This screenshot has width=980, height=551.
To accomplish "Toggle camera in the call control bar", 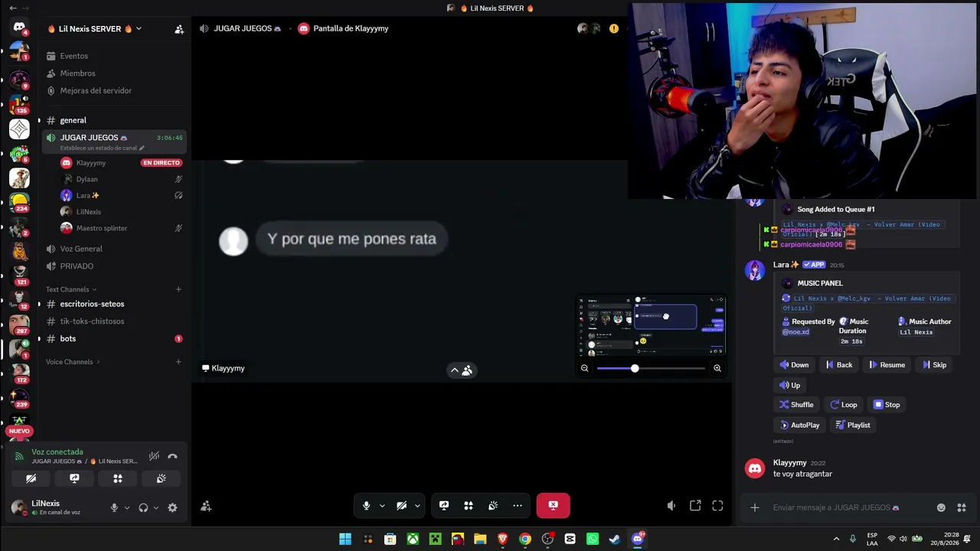I will point(401,505).
